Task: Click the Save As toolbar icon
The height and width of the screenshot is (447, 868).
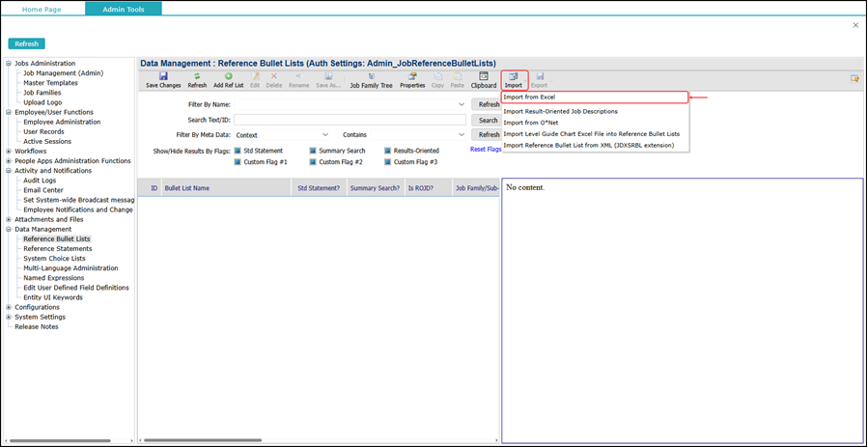Action: [x=328, y=80]
